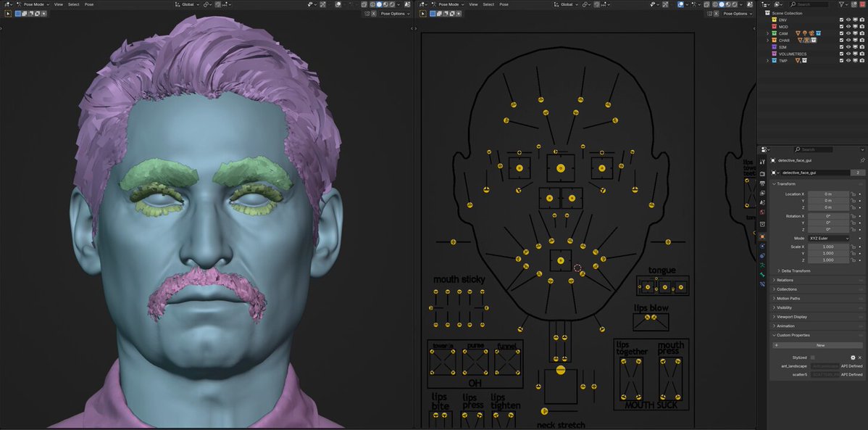The width and height of the screenshot is (868, 430).
Task: Open the Render properties tab icon
Action: 762,174
